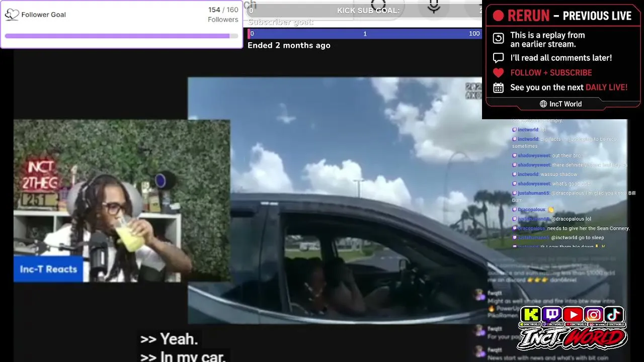This screenshot has height=362, width=644.
Task: Click the 'Follower Goal' title text
Action: click(44, 15)
